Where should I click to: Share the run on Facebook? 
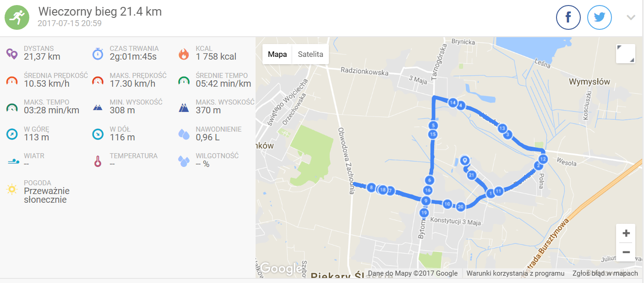coord(568,17)
